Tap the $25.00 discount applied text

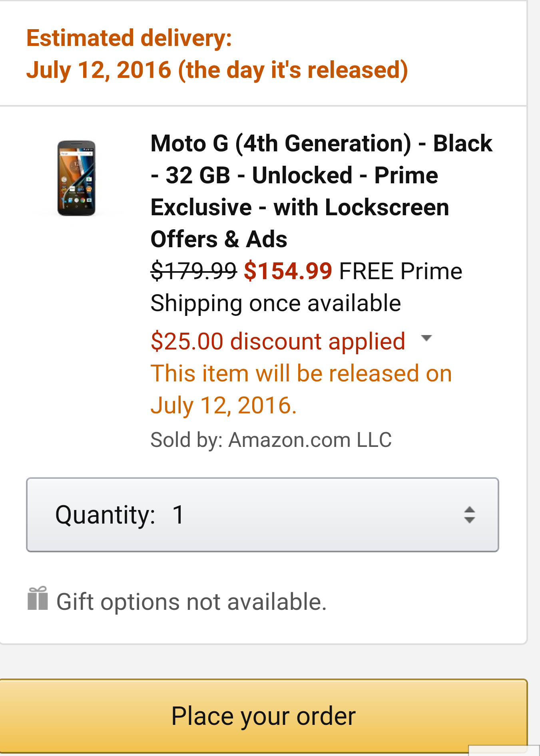tap(278, 341)
